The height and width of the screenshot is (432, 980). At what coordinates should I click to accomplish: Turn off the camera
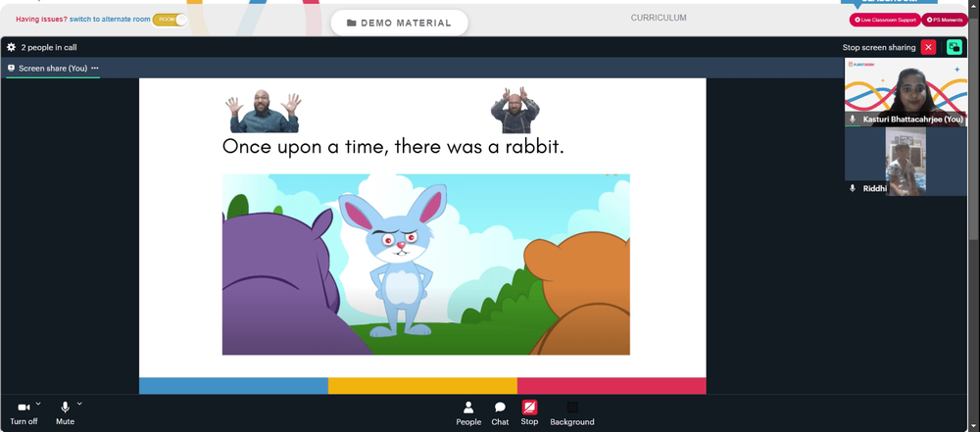24,413
